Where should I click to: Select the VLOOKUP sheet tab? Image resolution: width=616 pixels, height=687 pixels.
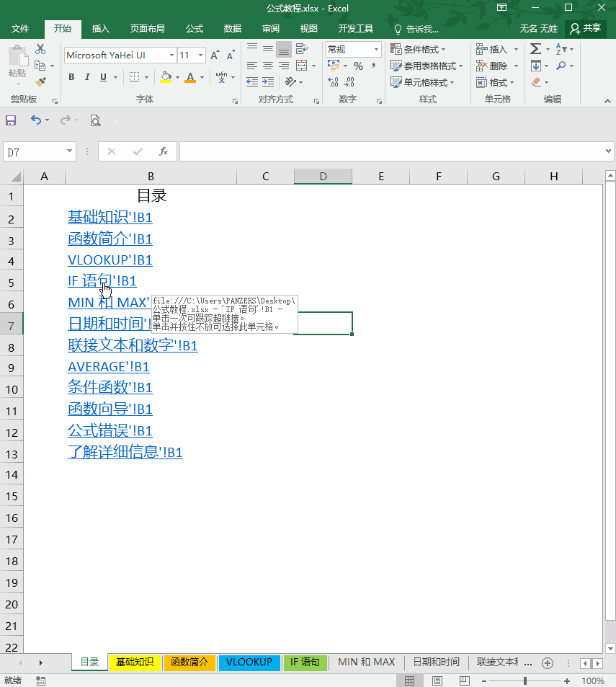(249, 662)
